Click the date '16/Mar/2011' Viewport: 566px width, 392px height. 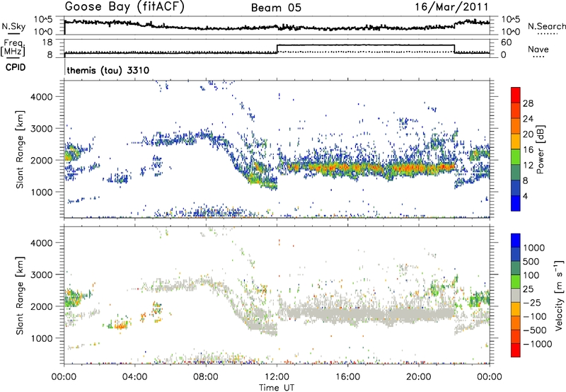(x=451, y=6)
